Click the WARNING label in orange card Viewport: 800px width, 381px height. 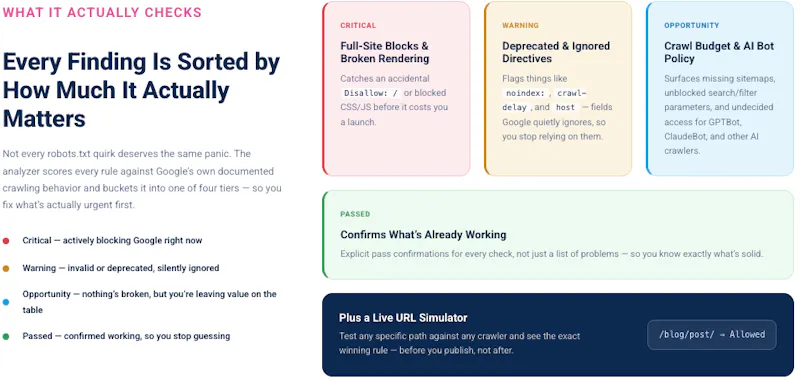520,25
